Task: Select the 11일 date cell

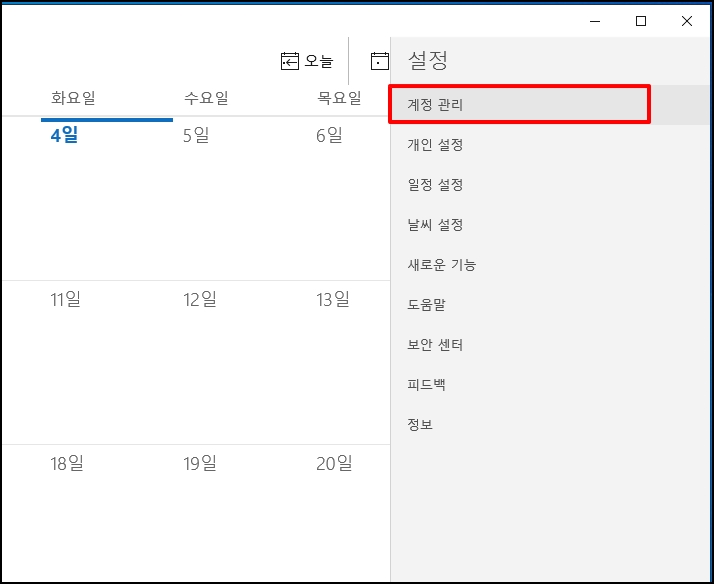Action: (107, 362)
